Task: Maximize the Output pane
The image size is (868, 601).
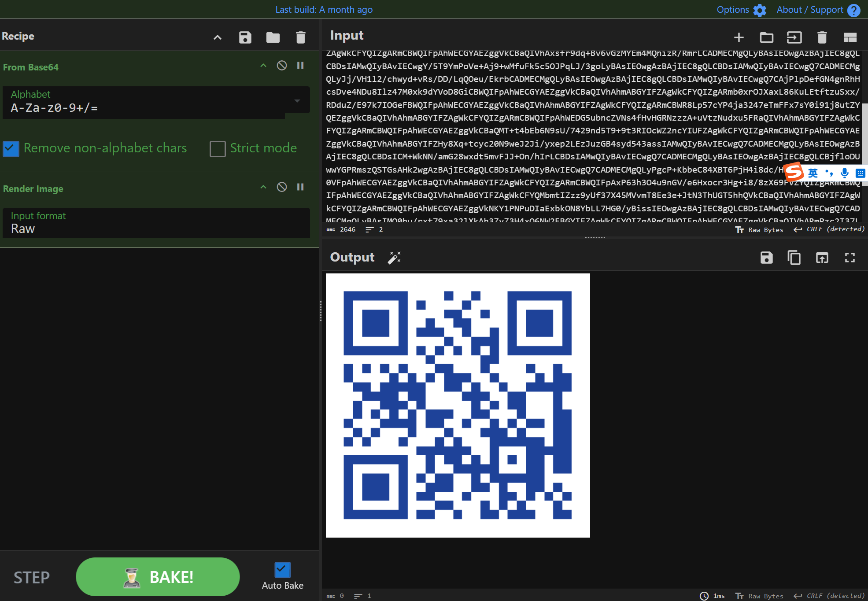Action: click(850, 258)
